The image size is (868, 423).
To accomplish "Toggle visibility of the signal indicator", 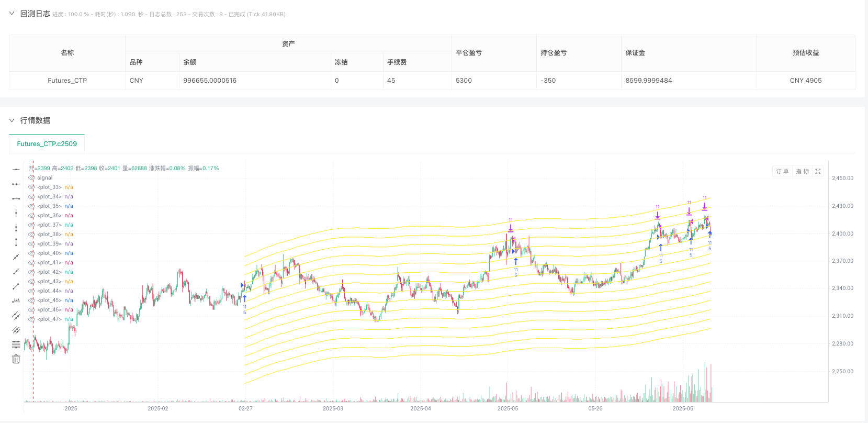I will [x=31, y=178].
